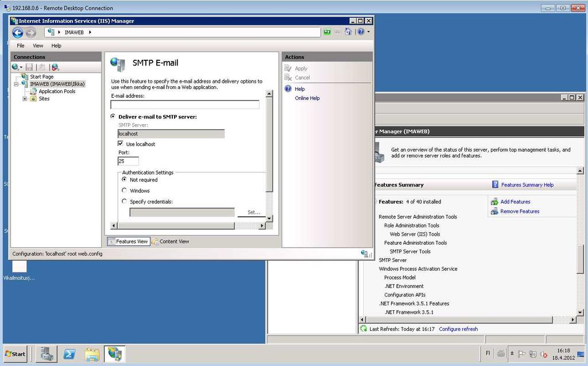Screen dimensions: 588x366
Task: Click the .NET Framework 3.5.1 Features row
Action: click(414, 303)
